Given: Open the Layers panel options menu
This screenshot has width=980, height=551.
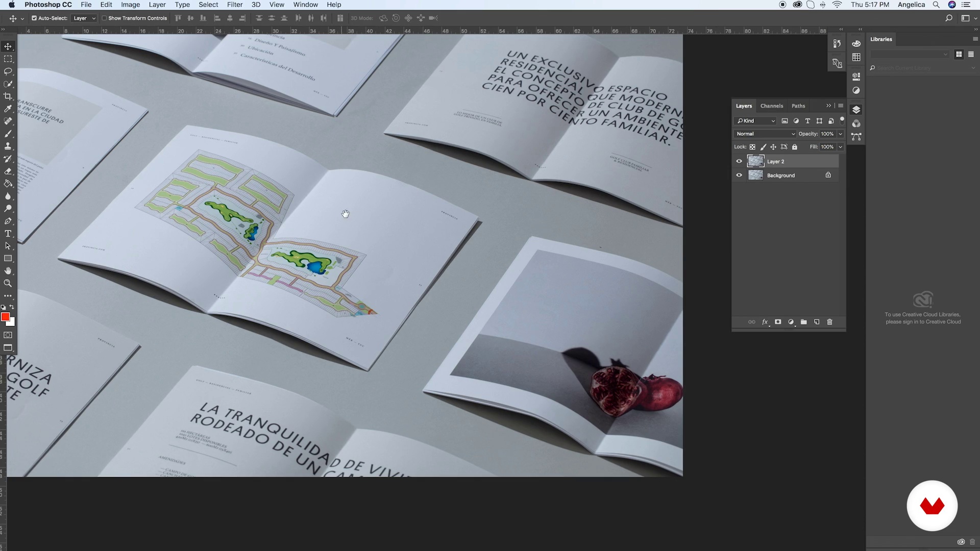Looking at the screenshot, I should pos(841,106).
